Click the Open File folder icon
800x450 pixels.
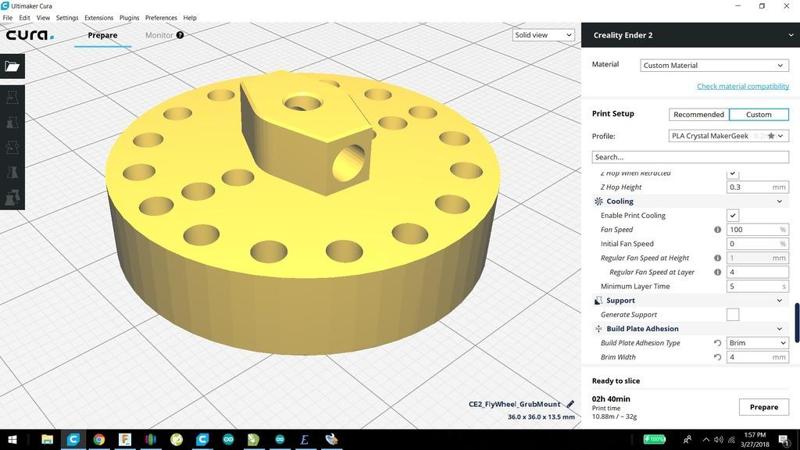(12, 66)
